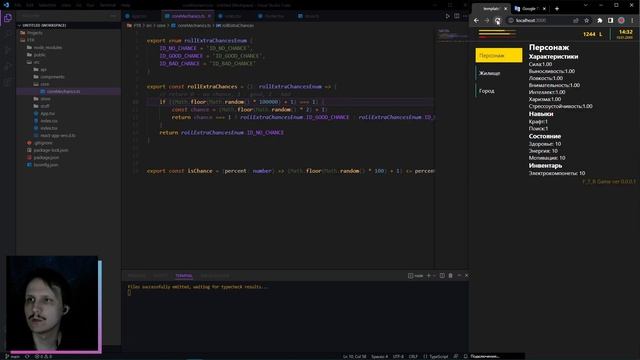
Task: Click the main git branch status item
Action: (12, 356)
